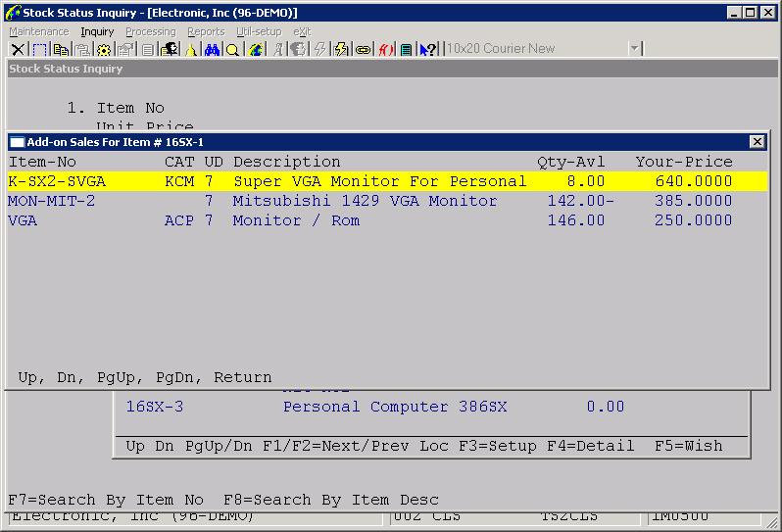The height and width of the screenshot is (532, 782).
Task: Click the 146.00 quantity available value
Action: point(576,220)
